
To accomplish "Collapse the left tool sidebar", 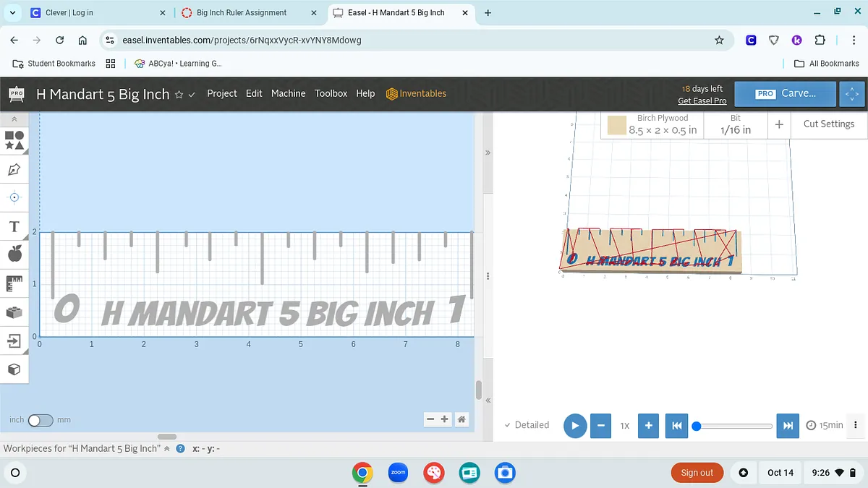I will point(14,119).
